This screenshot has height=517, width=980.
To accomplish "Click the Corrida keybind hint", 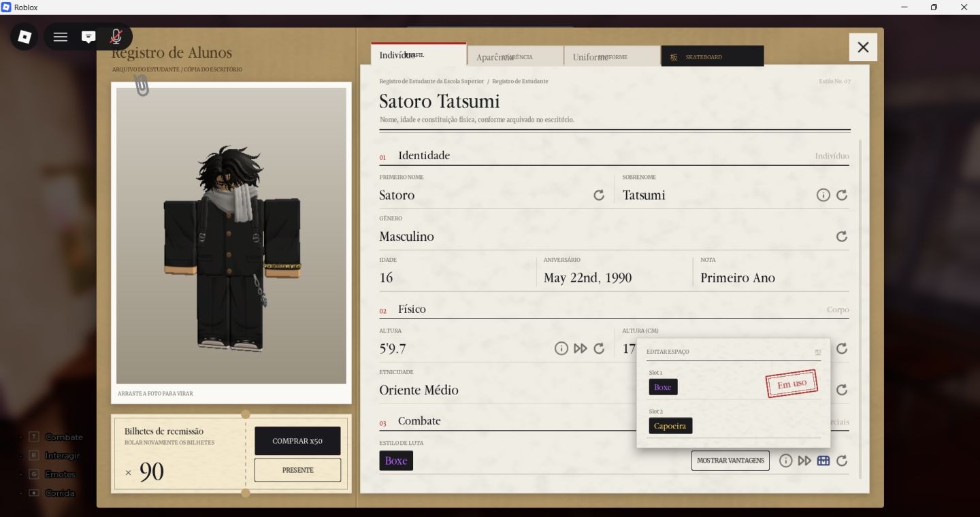I will 51,493.
